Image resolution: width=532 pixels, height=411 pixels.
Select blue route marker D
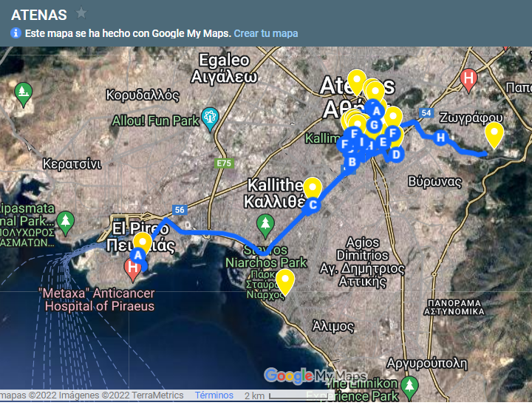(395, 154)
